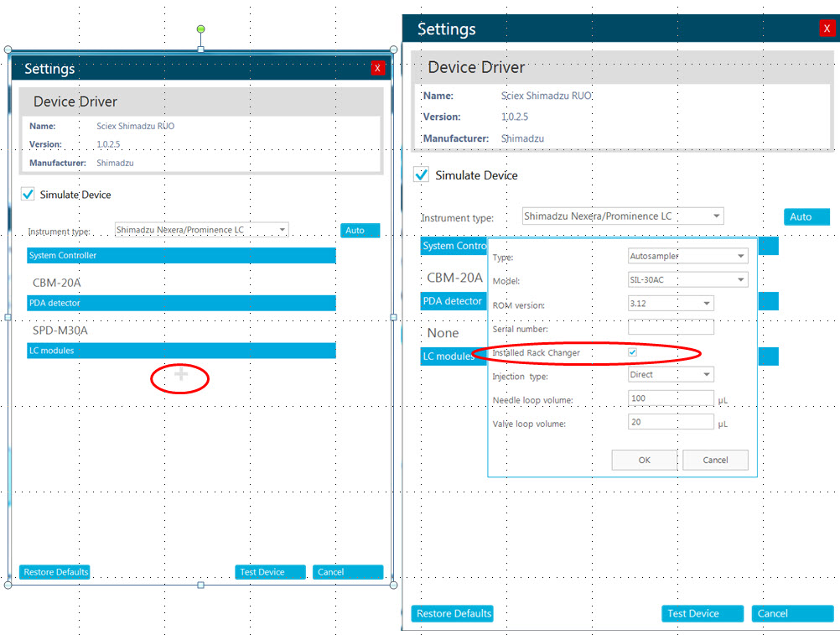Click Cancel at bottom of right Settings window
Viewport: 840px width, 635px height.
pyautogui.click(x=792, y=613)
